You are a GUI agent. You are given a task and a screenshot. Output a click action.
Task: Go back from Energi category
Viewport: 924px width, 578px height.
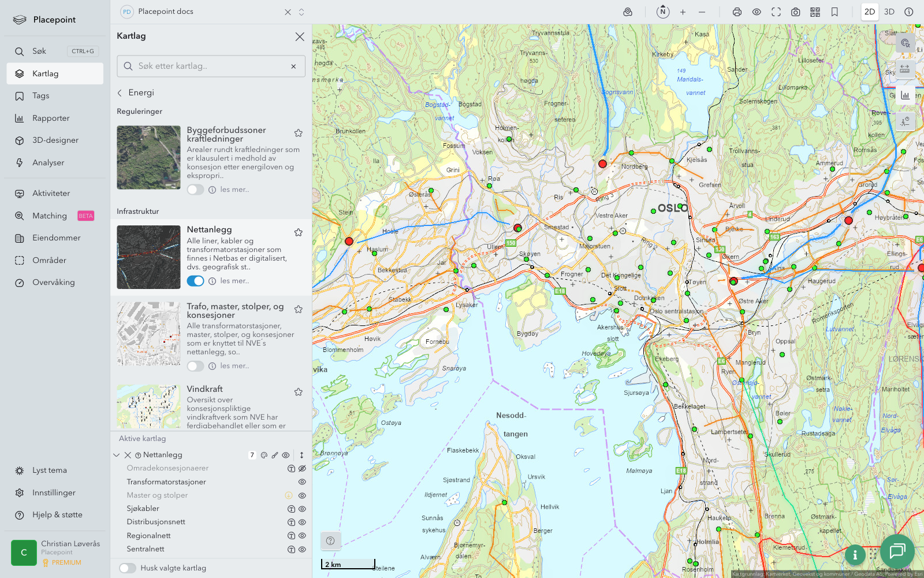click(x=120, y=92)
